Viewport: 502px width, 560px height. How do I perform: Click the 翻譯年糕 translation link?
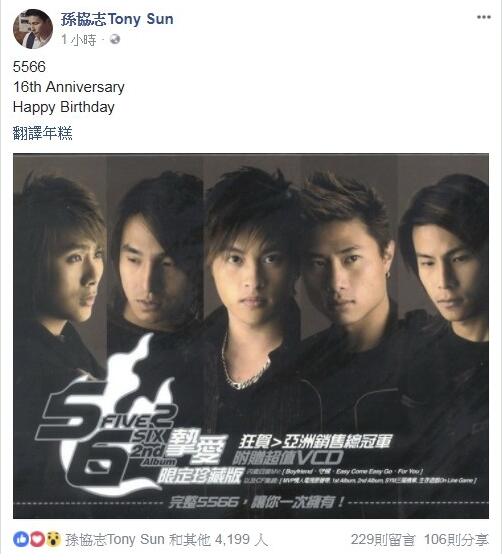42,133
